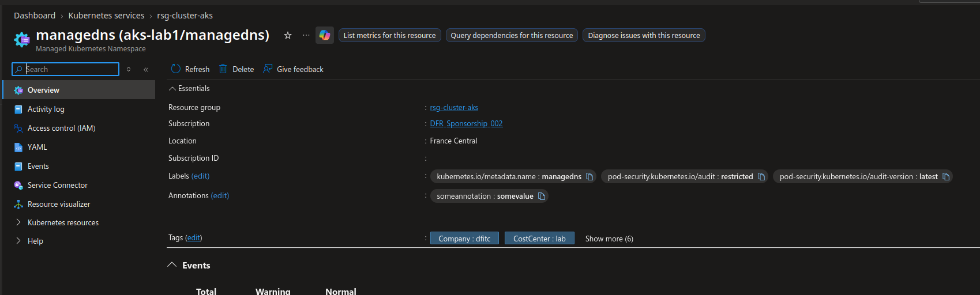This screenshot has height=295, width=980.
Task: Edit Annotations via edit link
Action: [x=220, y=195]
